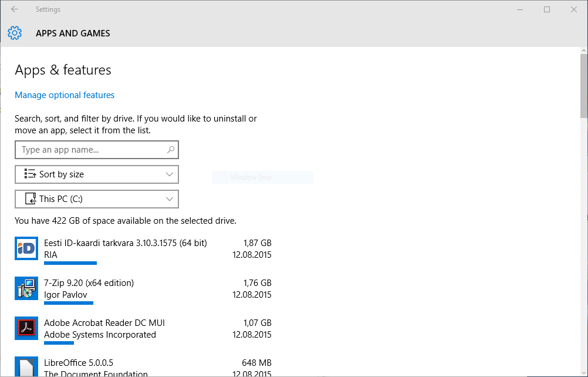
Task: Click the scrollbar up arrow
Action: tap(584, 51)
